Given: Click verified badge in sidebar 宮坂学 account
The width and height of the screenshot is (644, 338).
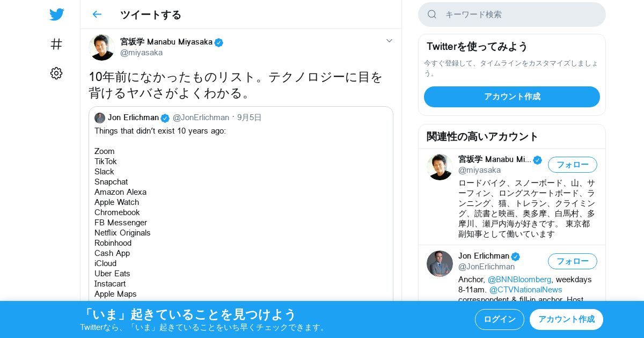Looking at the screenshot, I should [537, 160].
